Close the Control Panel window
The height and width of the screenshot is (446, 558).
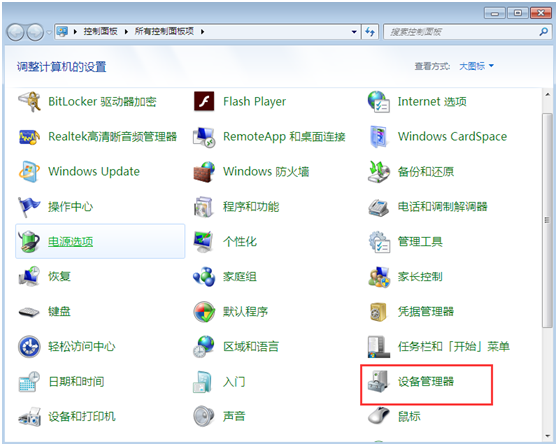[541, 13]
